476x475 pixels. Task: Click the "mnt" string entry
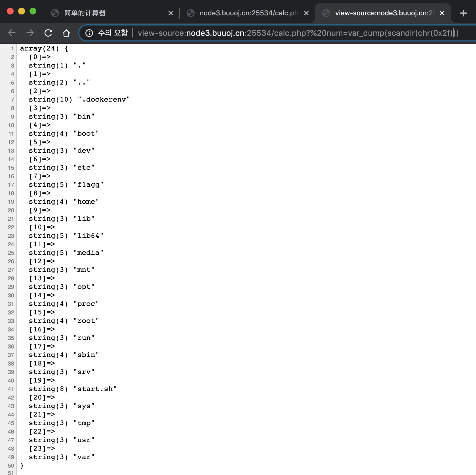pyautogui.click(x=62, y=270)
